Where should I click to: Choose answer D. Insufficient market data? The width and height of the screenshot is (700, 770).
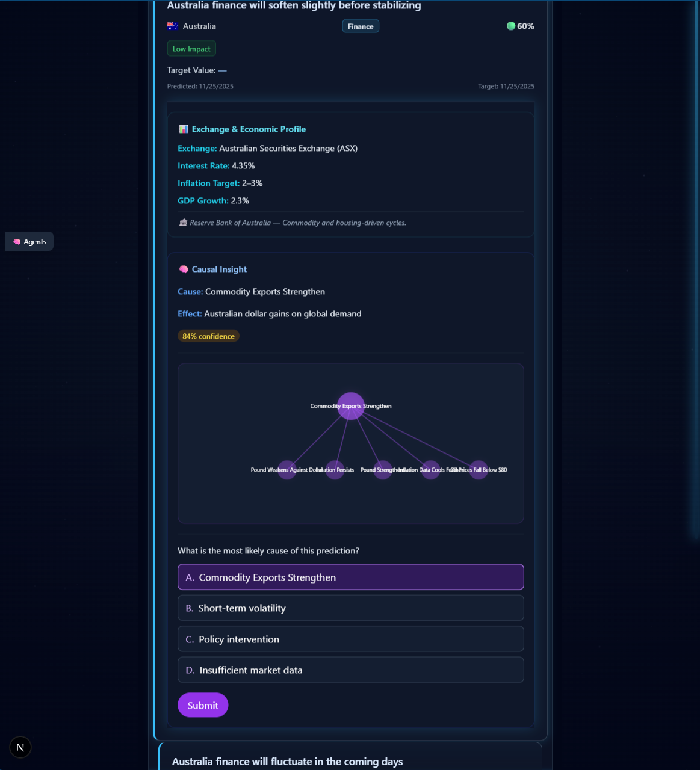pos(350,670)
